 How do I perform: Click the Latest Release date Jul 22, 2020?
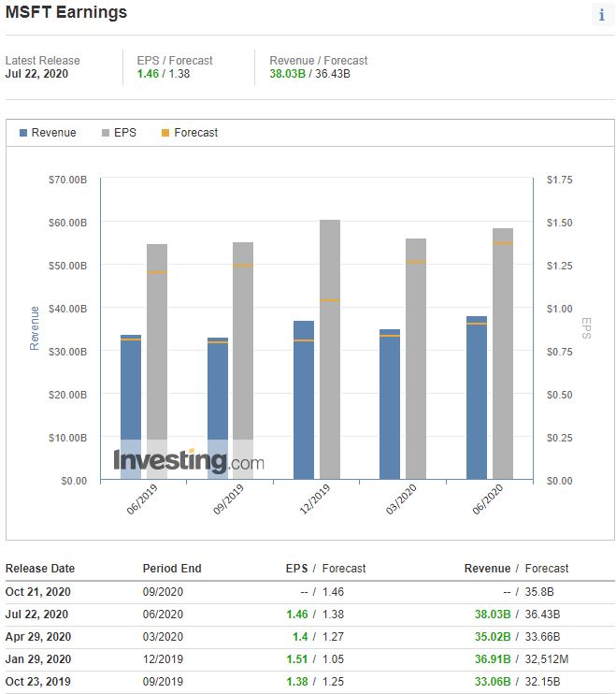[36, 74]
